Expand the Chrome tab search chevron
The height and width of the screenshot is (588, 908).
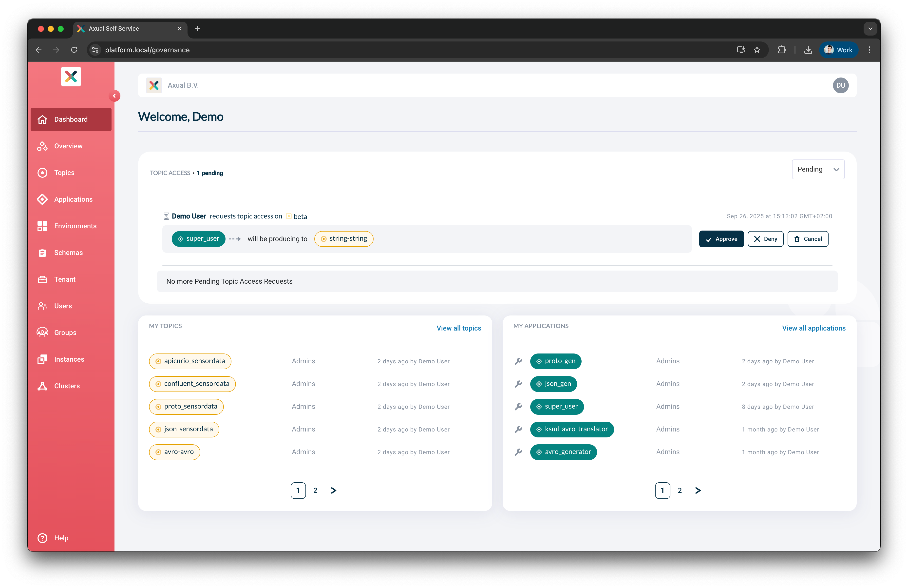point(870,29)
